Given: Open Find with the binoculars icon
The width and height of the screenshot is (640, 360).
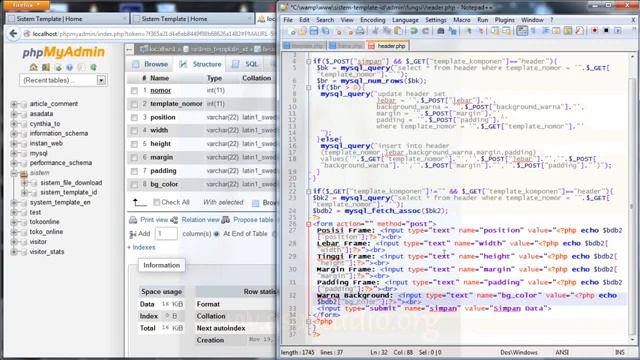Looking at the screenshot, I should pos(441,31).
